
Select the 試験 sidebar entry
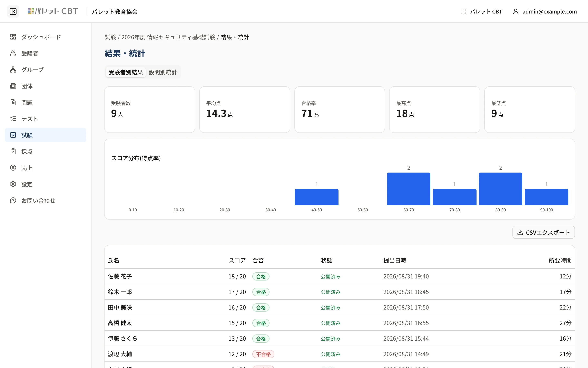46,135
